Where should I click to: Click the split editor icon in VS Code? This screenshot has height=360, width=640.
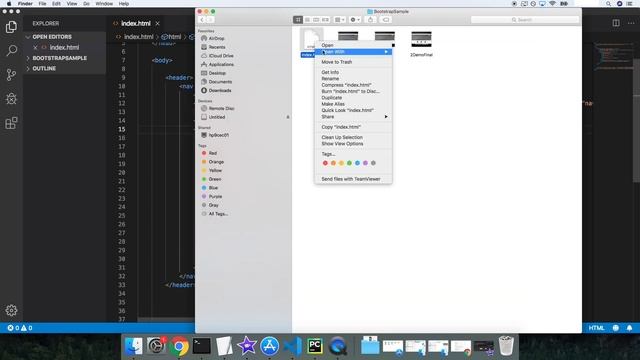click(x=616, y=23)
